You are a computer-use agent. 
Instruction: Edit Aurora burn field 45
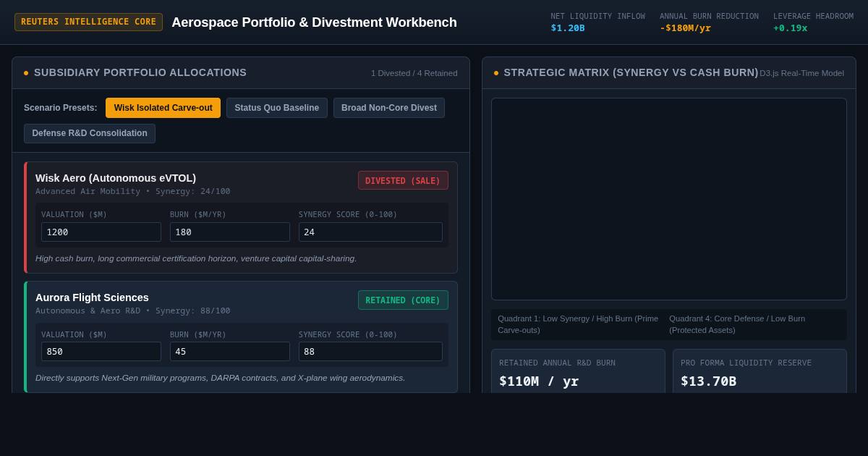230,351
